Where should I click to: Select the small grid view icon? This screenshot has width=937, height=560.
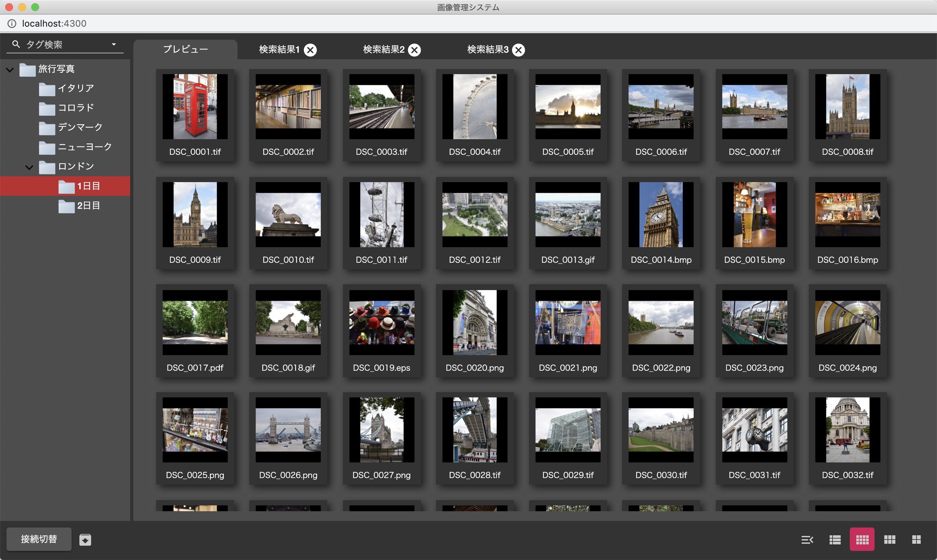click(x=862, y=540)
